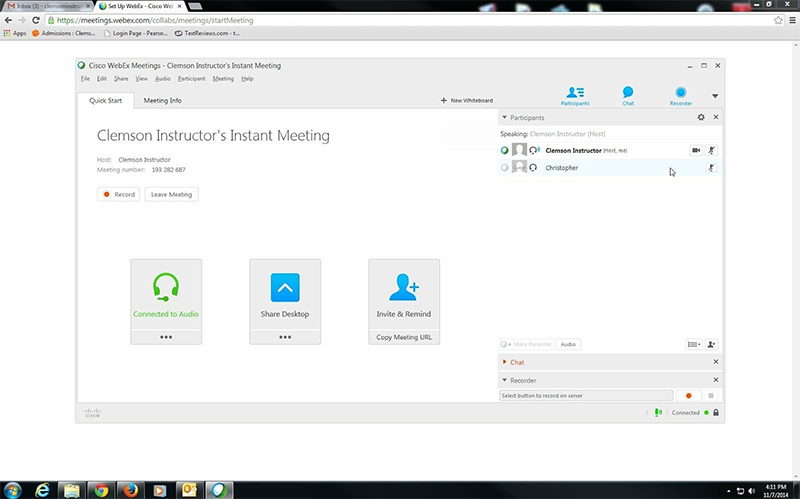Reload the page in Chrome

pos(35,20)
